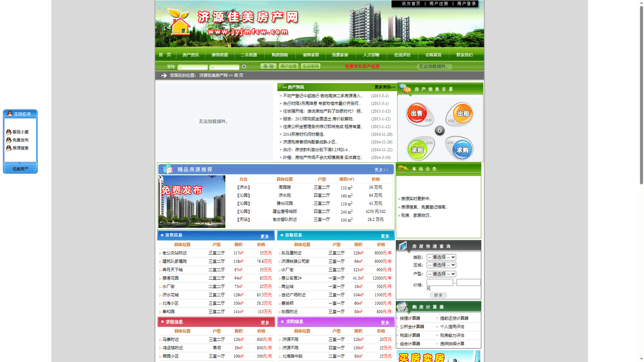Open the 类别 dropdown
The image size is (644, 362).
pos(441,257)
